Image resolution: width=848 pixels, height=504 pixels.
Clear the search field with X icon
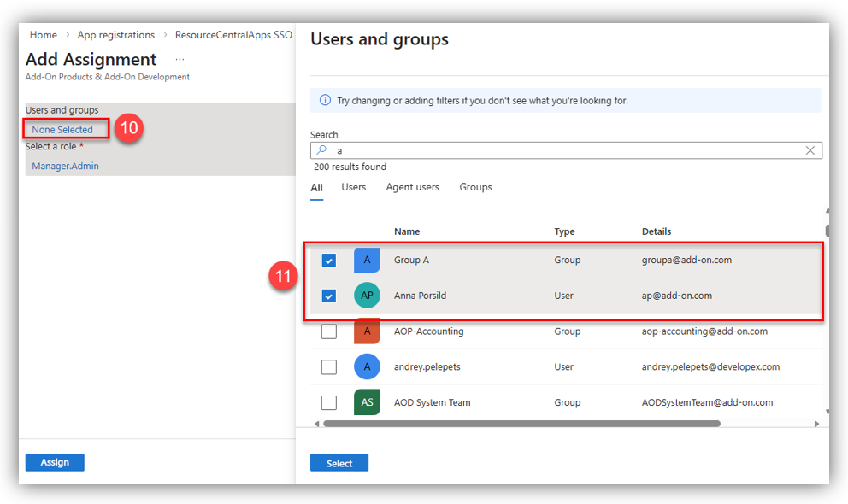810,150
